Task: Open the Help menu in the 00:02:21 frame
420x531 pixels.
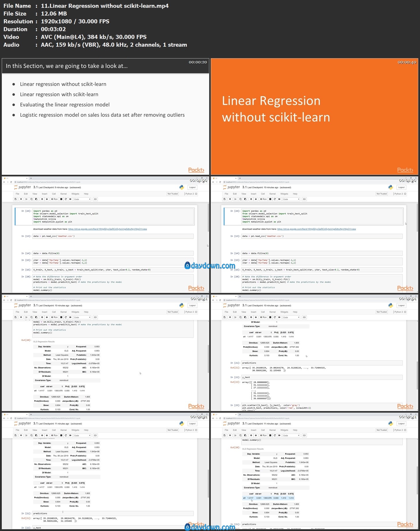Action: click(x=86, y=430)
